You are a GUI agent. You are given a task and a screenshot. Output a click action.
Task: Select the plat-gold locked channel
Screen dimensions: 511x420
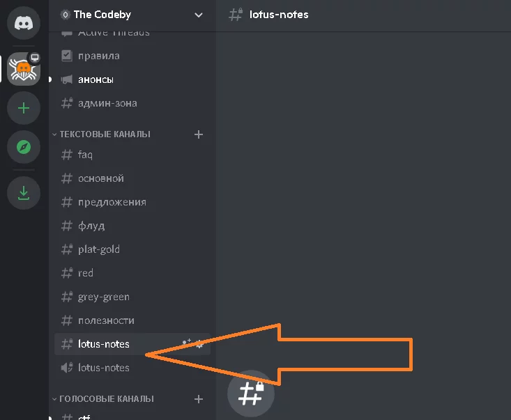coord(98,249)
